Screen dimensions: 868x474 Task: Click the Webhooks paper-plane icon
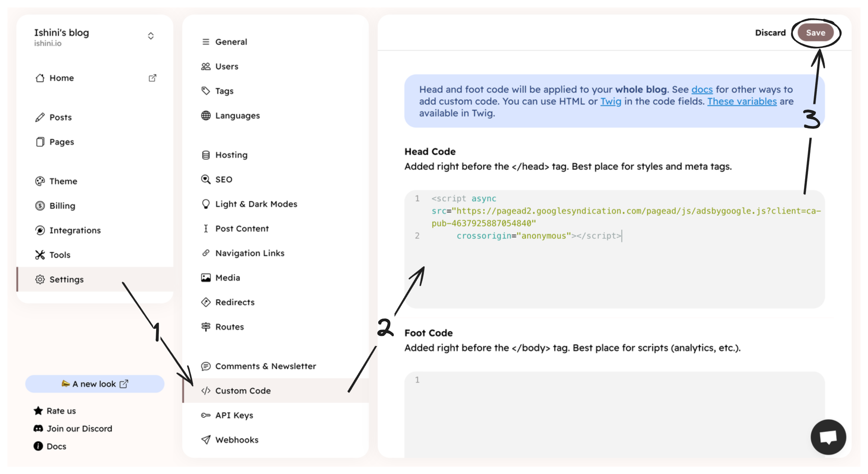coord(206,440)
